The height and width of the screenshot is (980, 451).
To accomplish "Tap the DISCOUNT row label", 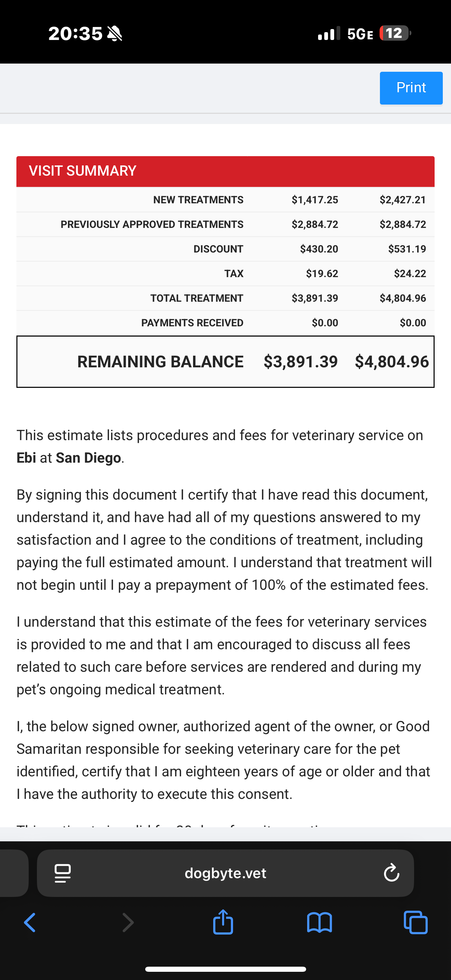I will tap(218, 249).
